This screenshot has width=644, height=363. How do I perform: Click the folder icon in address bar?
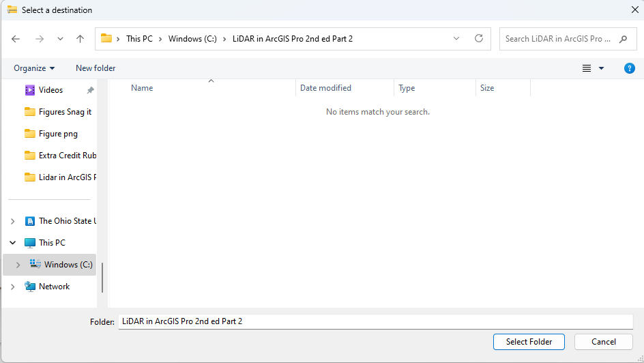pyautogui.click(x=106, y=38)
